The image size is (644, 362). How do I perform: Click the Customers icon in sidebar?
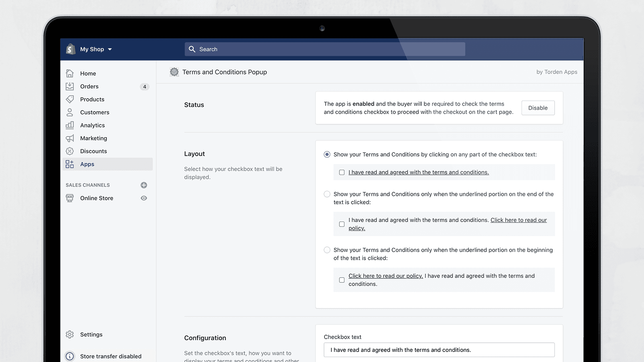(70, 112)
